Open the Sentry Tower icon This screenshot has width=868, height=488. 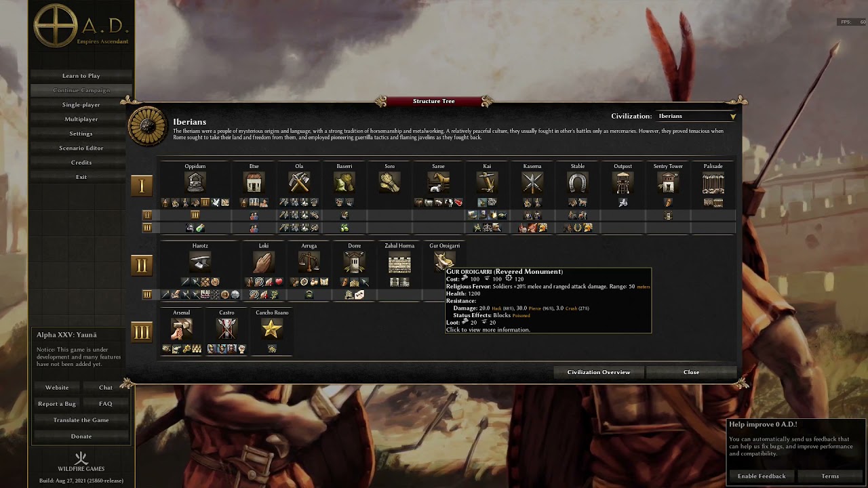[x=668, y=182]
